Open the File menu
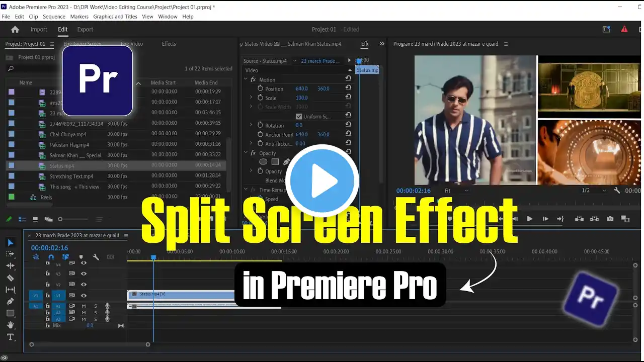The height and width of the screenshot is (362, 644). click(6, 17)
